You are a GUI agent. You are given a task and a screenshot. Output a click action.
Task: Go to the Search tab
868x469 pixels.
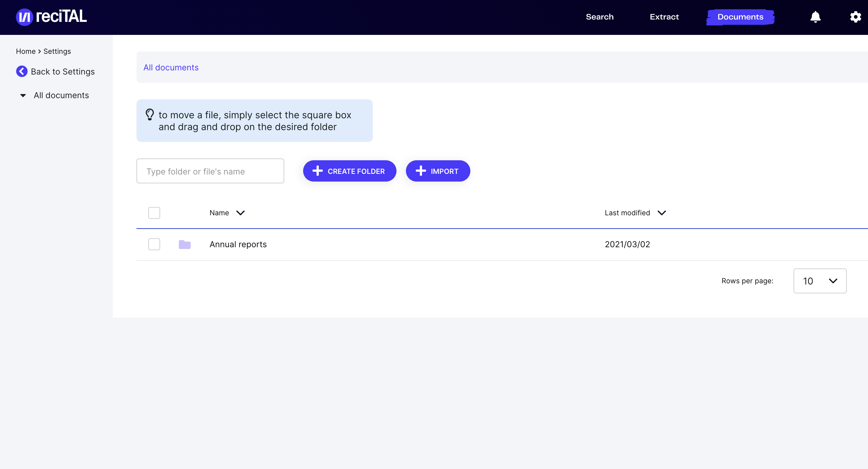(x=599, y=17)
